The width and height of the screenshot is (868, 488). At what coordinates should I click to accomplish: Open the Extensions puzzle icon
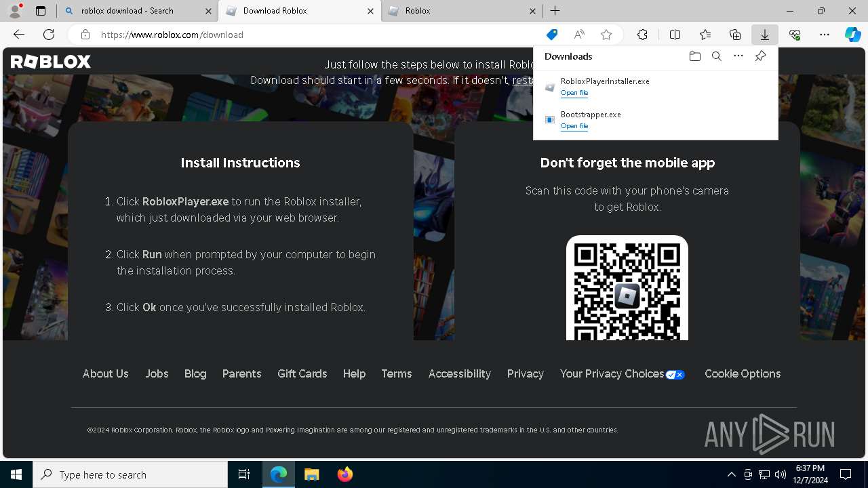click(642, 35)
